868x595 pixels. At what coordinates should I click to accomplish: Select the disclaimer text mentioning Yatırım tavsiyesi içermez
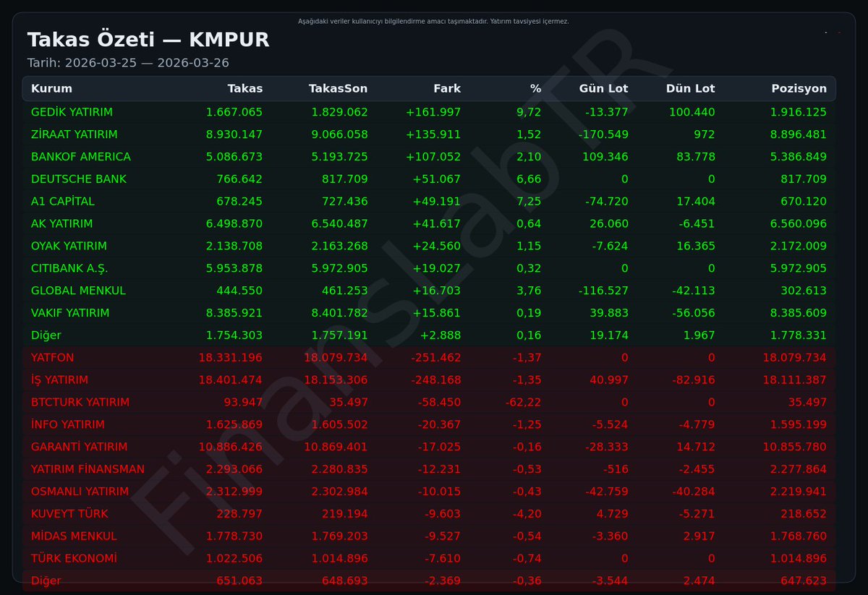433,21
